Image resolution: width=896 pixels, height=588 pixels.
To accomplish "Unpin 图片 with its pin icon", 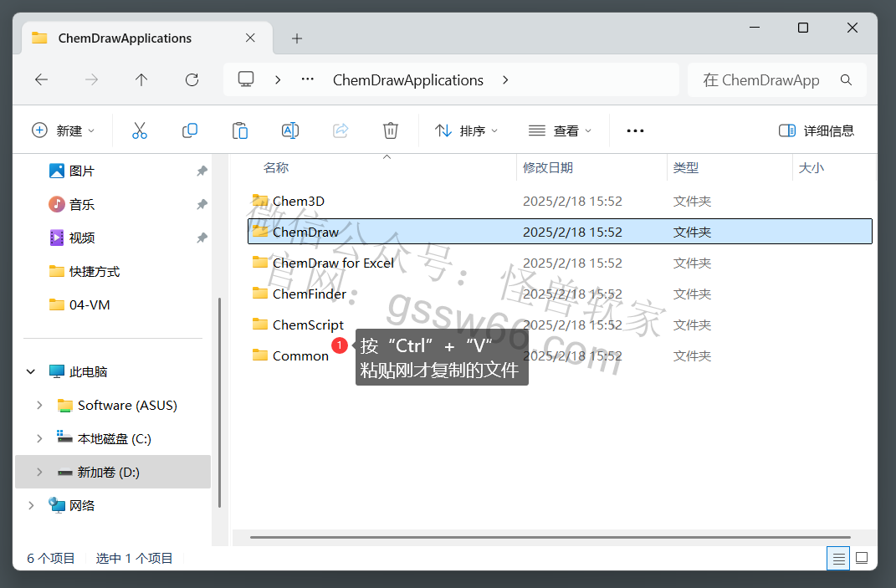I will pos(202,171).
